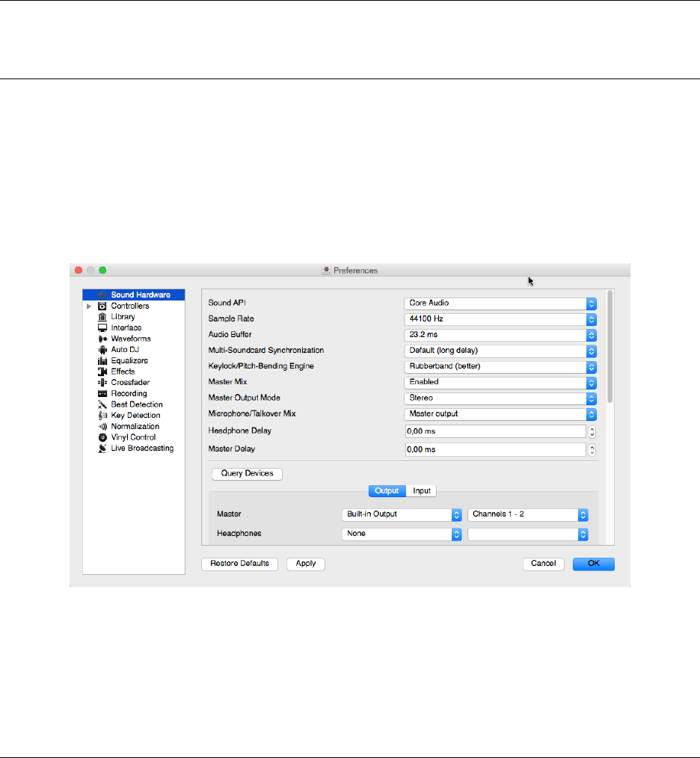Screen dimensions: 700x758
Task: Click the Headphone Delay stepper arrows
Action: [592, 431]
